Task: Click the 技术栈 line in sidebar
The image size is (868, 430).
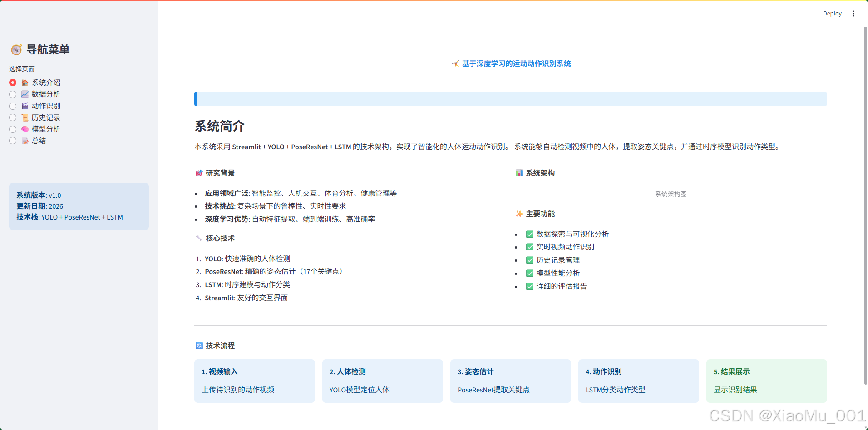Action: click(69, 217)
